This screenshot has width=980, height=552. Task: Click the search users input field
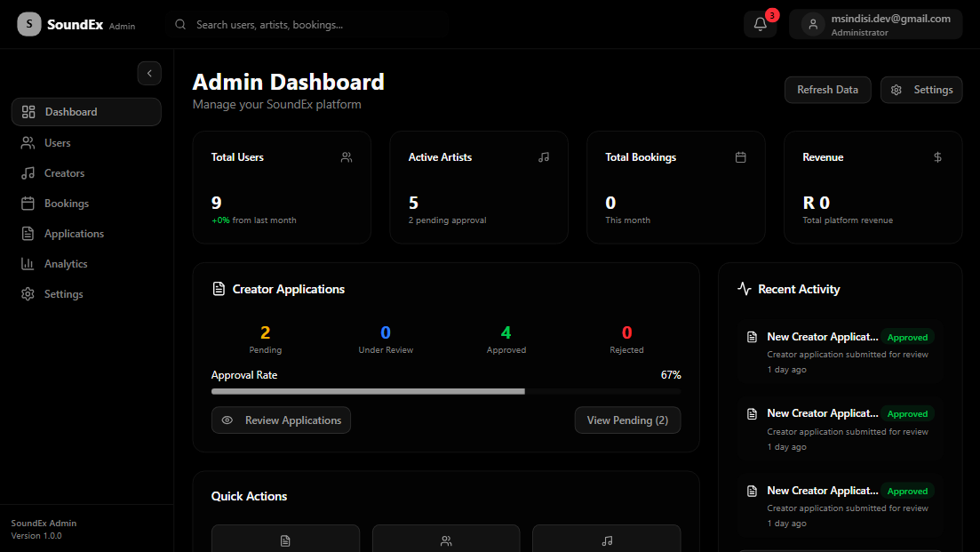click(293, 24)
